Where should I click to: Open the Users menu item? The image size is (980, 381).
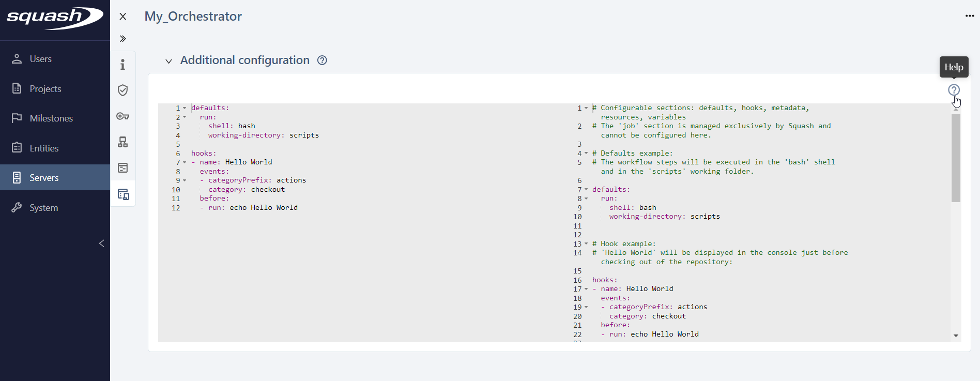pos(40,59)
